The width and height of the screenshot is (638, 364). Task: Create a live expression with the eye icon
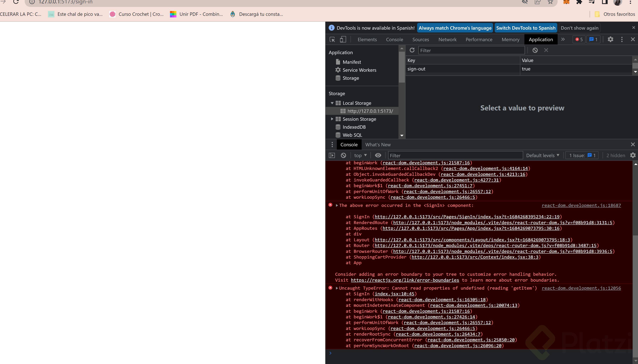click(x=378, y=155)
